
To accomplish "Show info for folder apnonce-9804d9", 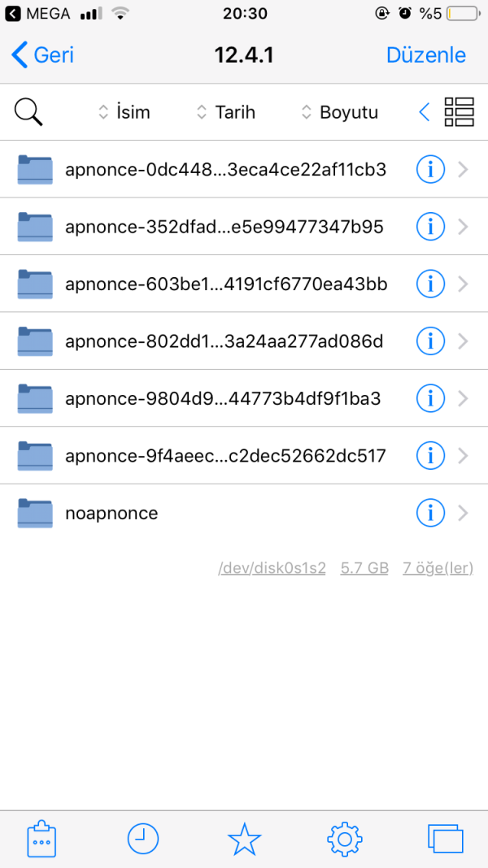I will (x=430, y=398).
